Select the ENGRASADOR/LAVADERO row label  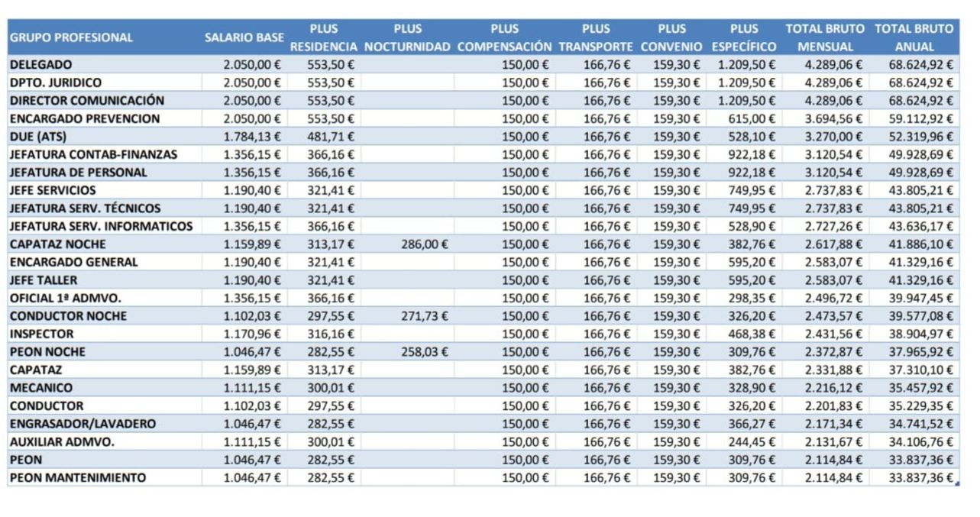(x=82, y=424)
